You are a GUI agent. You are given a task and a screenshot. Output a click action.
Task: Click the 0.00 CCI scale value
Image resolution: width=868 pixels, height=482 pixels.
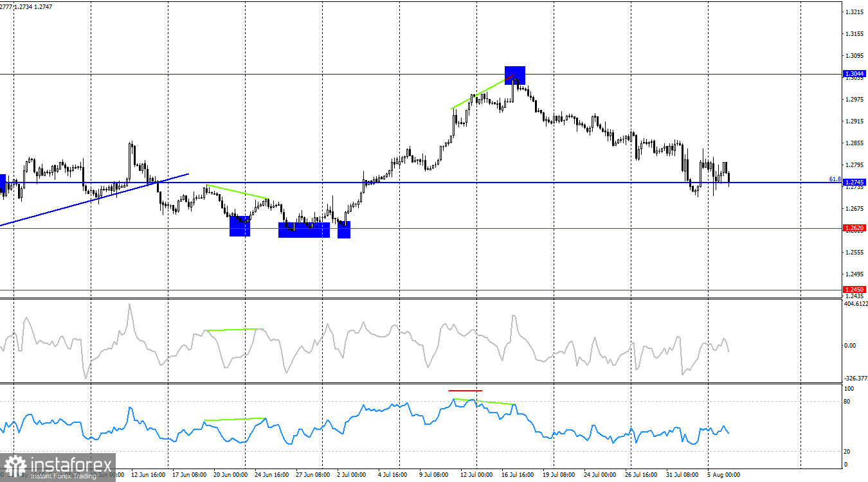pos(850,346)
